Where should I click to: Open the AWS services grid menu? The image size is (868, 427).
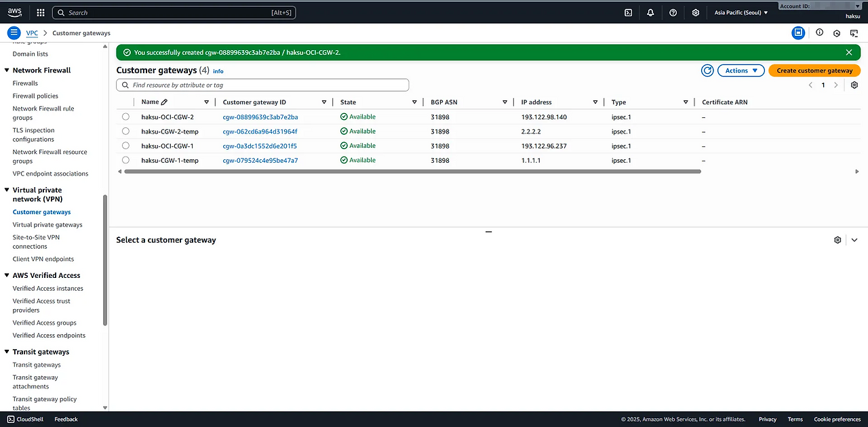(41, 12)
